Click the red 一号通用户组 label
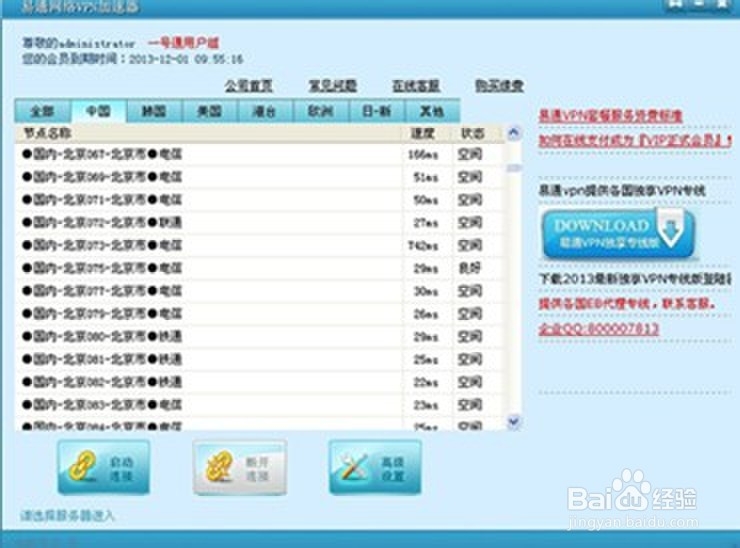 (x=184, y=43)
